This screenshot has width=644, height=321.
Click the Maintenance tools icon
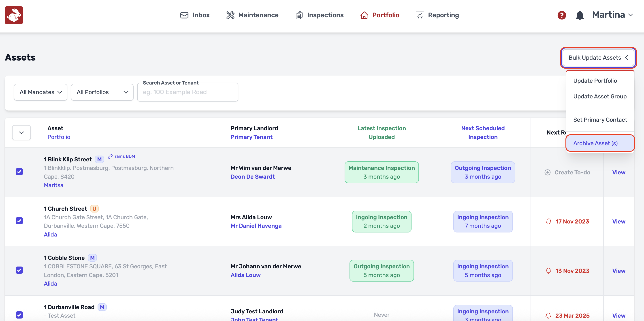(230, 15)
